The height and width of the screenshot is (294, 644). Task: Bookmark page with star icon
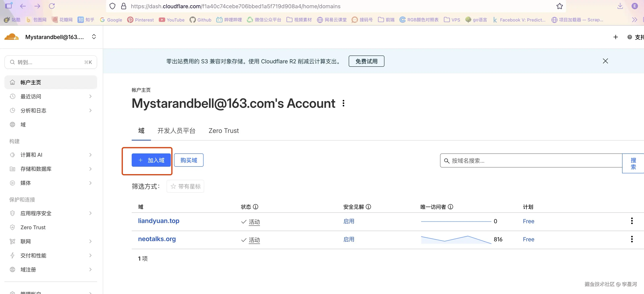[x=559, y=6]
